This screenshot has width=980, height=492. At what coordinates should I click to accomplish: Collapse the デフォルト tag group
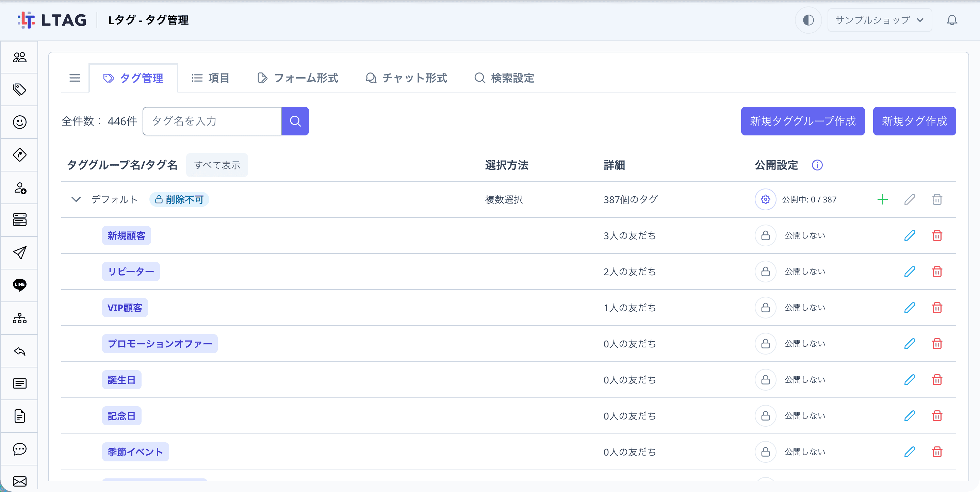[76, 199]
